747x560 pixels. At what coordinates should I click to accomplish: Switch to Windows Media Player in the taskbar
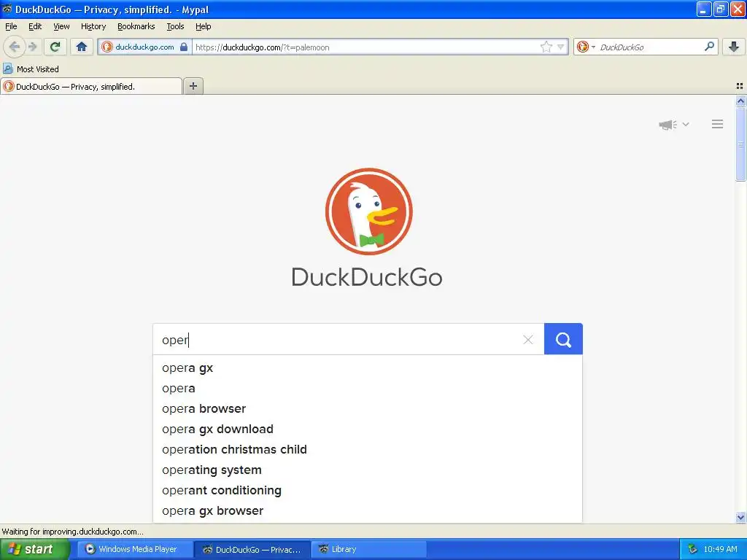click(x=135, y=549)
